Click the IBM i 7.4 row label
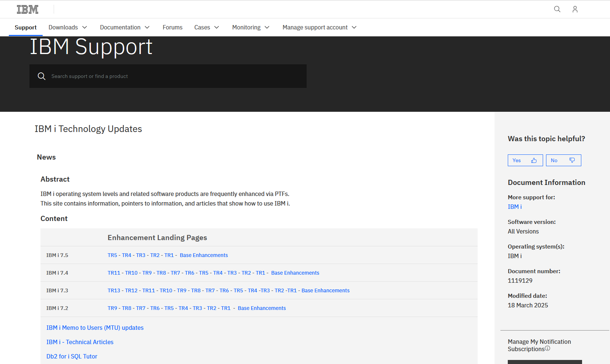Image resolution: width=610 pixels, height=364 pixels. 57,273
